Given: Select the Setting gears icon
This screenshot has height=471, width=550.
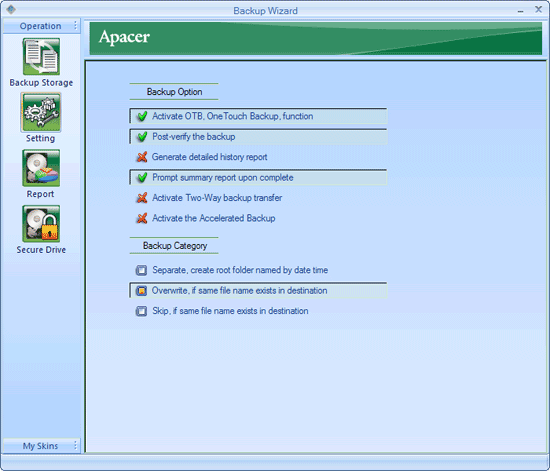Looking at the screenshot, I should (x=41, y=112).
